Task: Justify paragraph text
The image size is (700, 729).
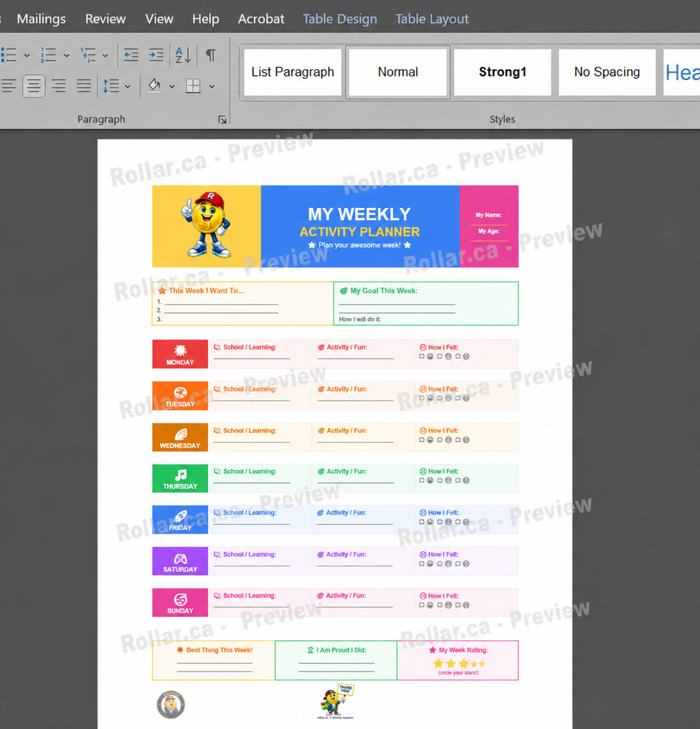Action: 83,86
